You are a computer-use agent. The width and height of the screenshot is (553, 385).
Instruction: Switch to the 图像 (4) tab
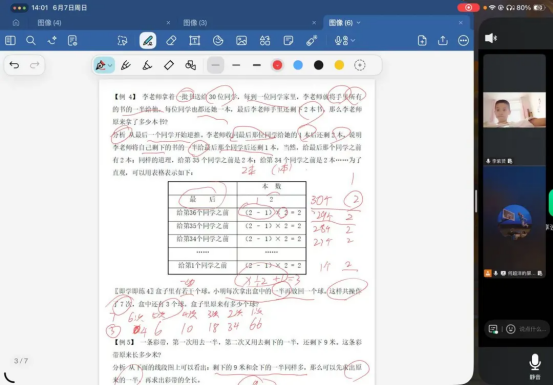(49, 23)
